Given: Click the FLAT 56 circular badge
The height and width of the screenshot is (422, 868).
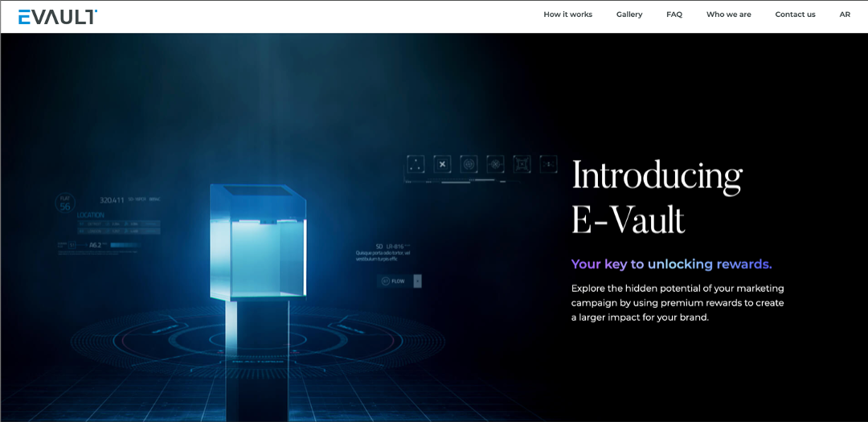Looking at the screenshot, I should coord(65,203).
